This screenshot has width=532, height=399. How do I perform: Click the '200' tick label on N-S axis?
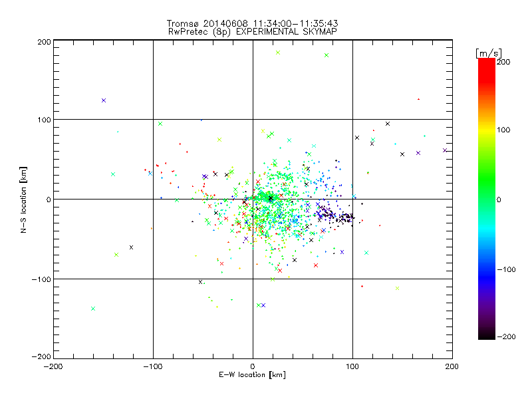(x=44, y=42)
